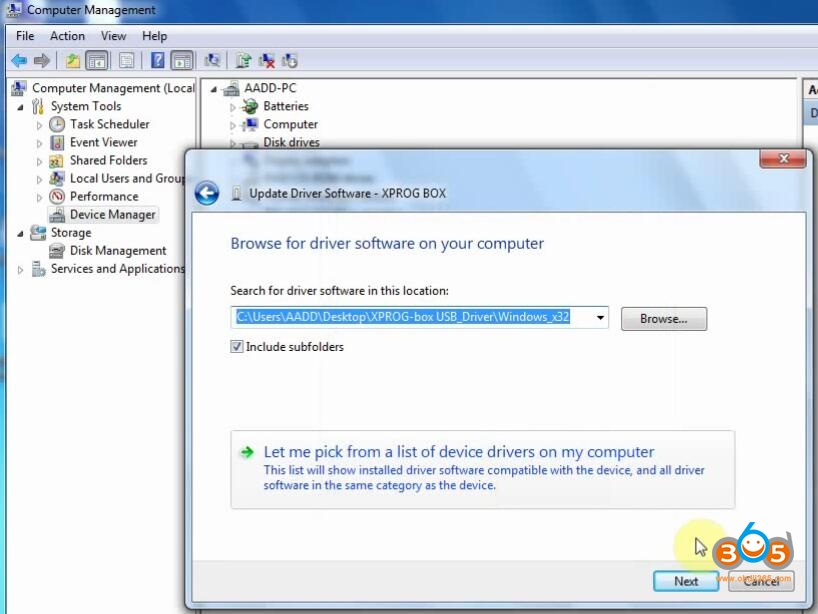This screenshot has width=818, height=614.
Task: Expand the Task Scheduler node
Action: (x=39, y=125)
